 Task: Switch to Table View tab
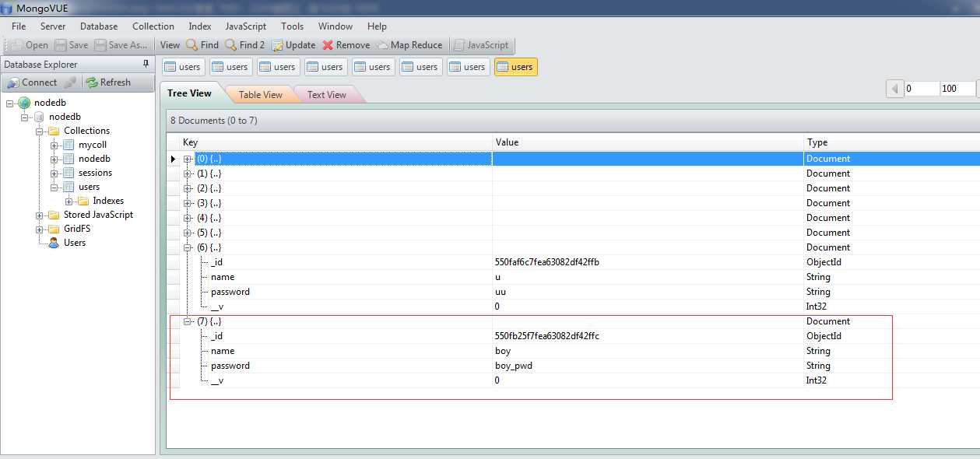click(x=260, y=95)
